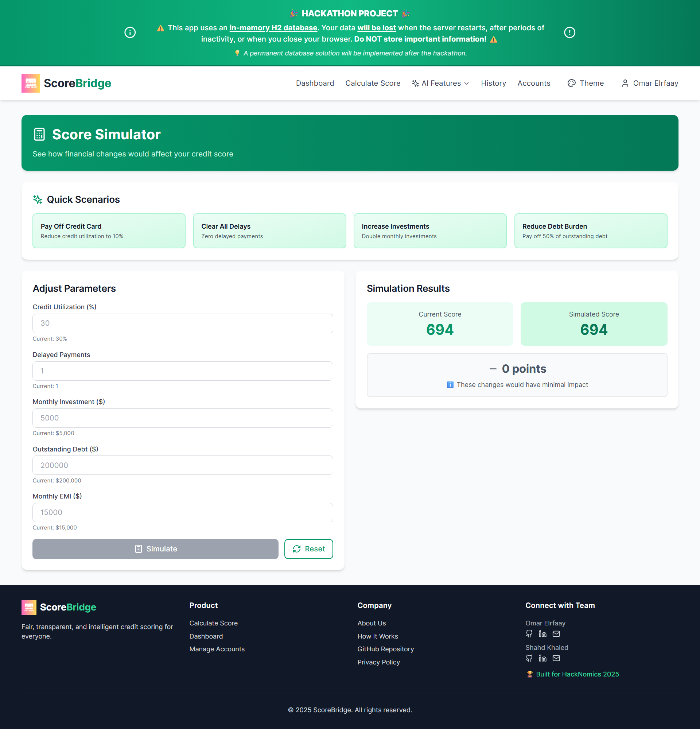The image size is (700, 729).
Task: Open the Omar Elrfaay user menu
Action: (650, 83)
